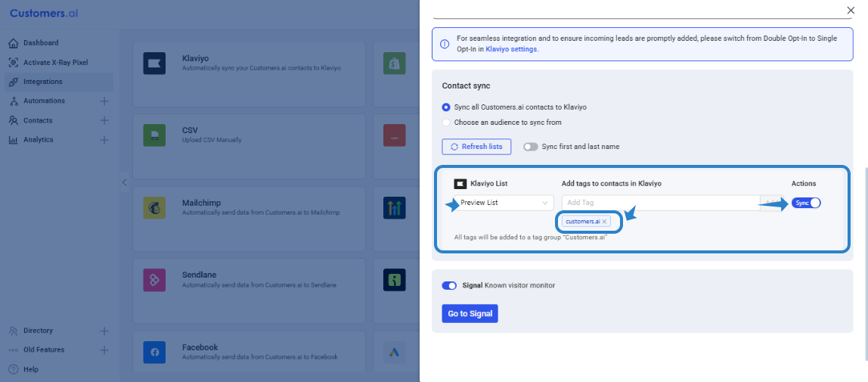Open the Klaviyo settings link
Screen dimensions: 868x382
click(511, 48)
